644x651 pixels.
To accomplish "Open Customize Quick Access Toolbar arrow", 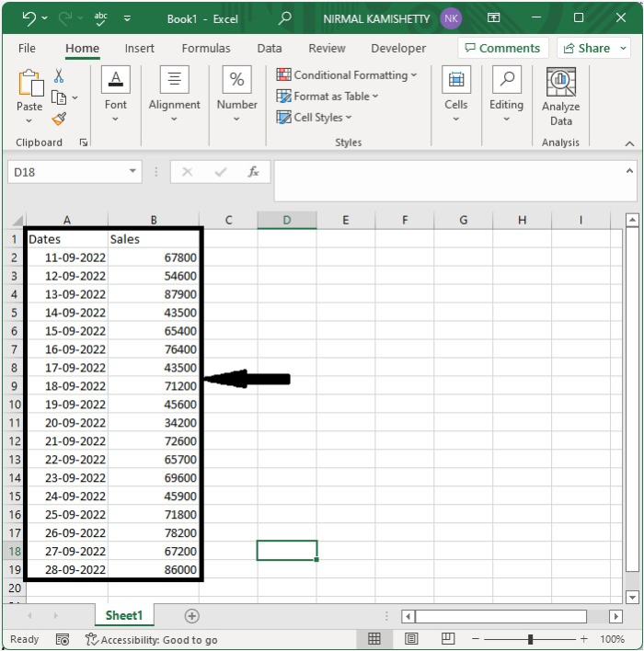I will [x=127, y=18].
